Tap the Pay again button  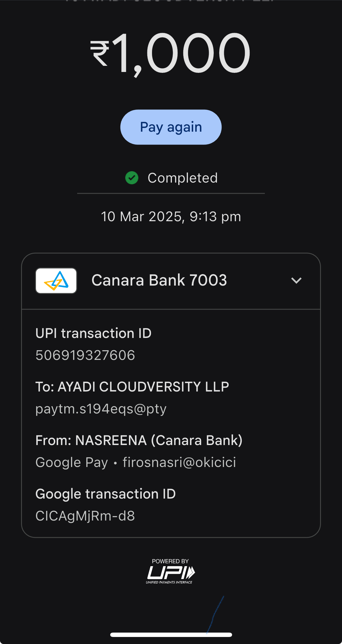[x=171, y=127]
